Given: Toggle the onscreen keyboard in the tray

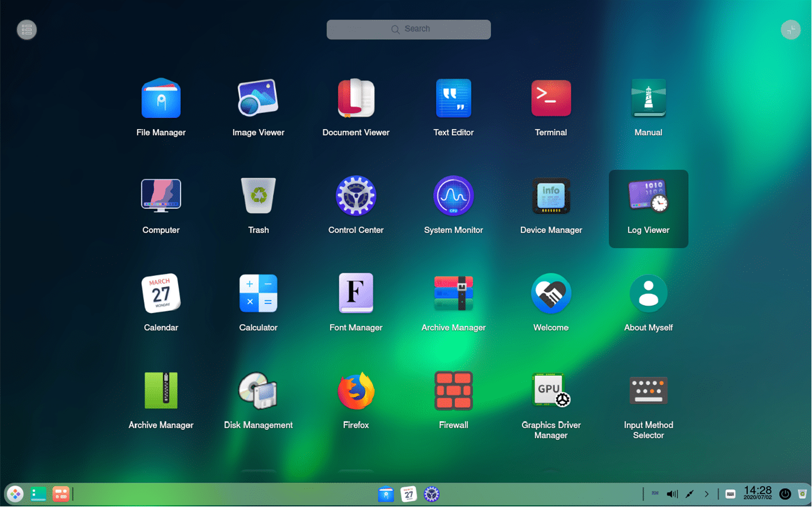Looking at the screenshot, I should pyautogui.click(x=730, y=494).
